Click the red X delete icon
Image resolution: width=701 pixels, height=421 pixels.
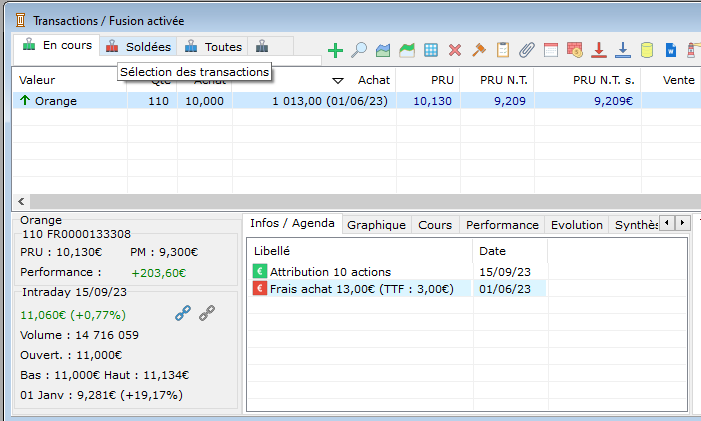click(x=455, y=50)
